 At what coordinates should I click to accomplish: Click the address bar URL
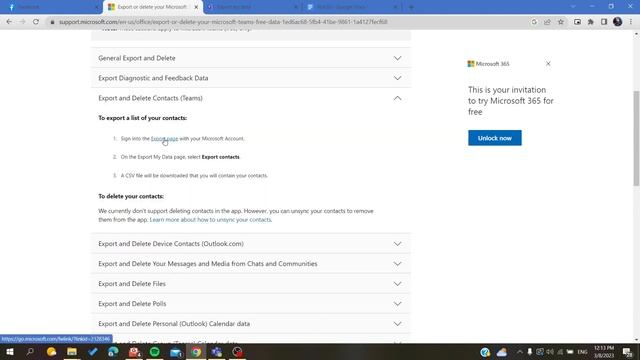click(223, 22)
